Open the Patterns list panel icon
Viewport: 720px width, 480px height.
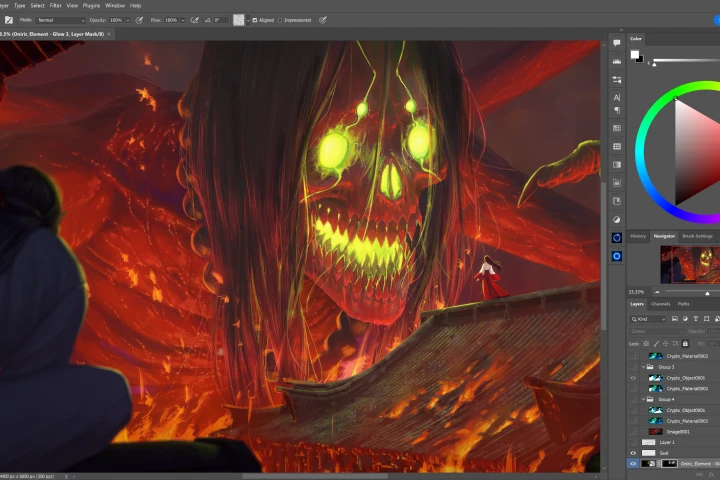click(617, 147)
